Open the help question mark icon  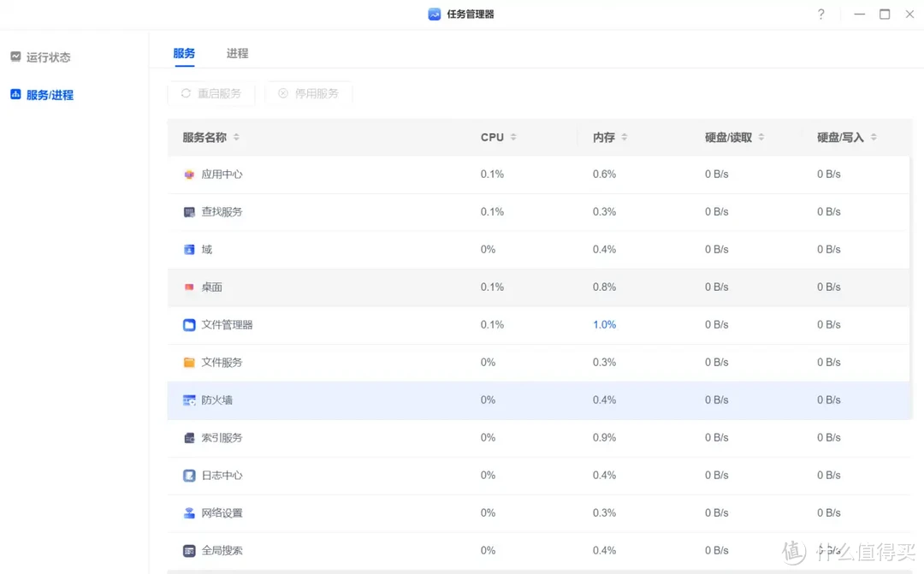[x=820, y=14]
